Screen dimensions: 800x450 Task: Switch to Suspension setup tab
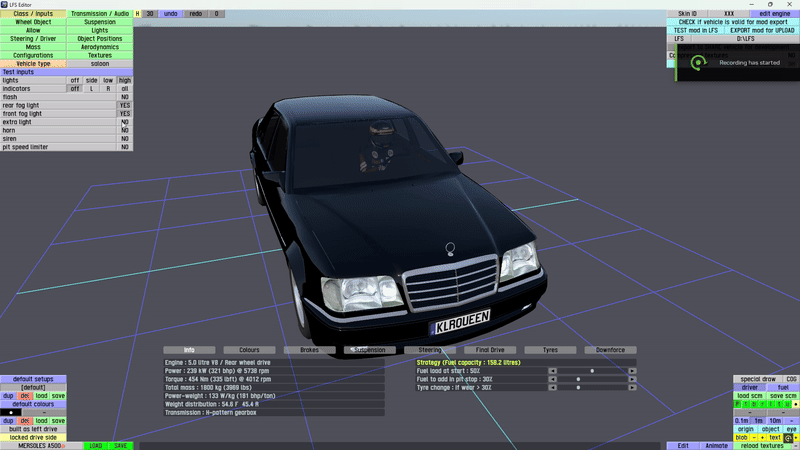(x=370, y=350)
